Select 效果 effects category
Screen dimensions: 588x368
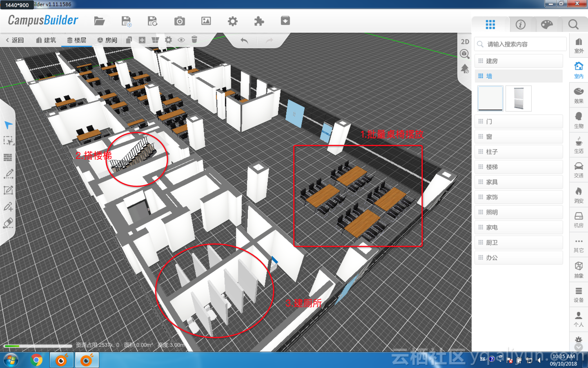click(579, 95)
